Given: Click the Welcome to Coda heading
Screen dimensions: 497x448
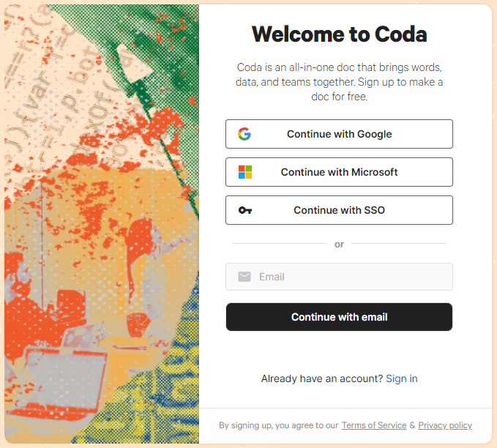Looking at the screenshot, I should point(339,34).
